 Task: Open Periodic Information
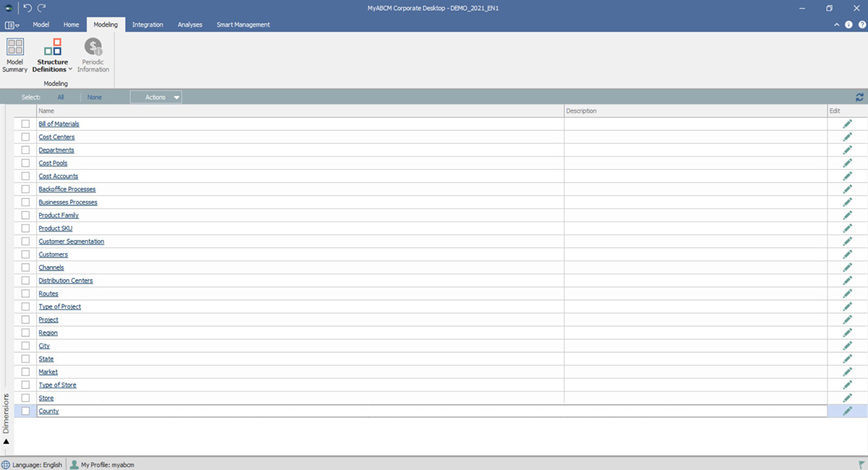pyautogui.click(x=93, y=56)
